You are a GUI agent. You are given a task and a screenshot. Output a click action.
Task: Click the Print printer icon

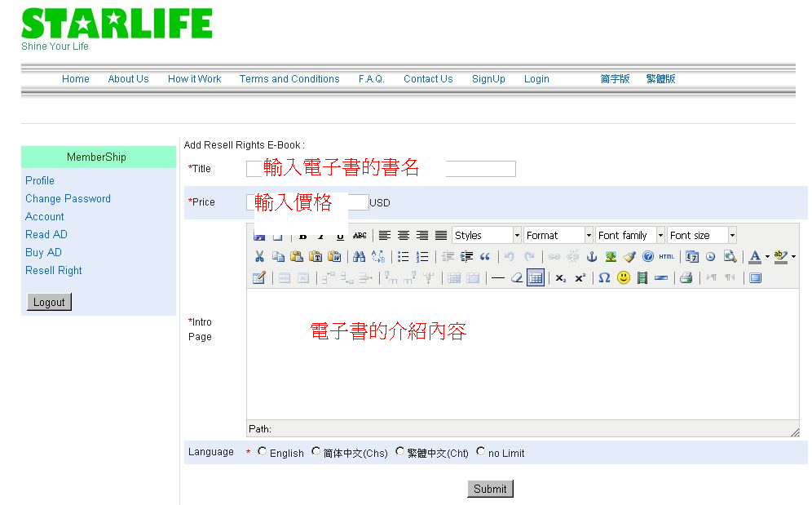point(686,278)
